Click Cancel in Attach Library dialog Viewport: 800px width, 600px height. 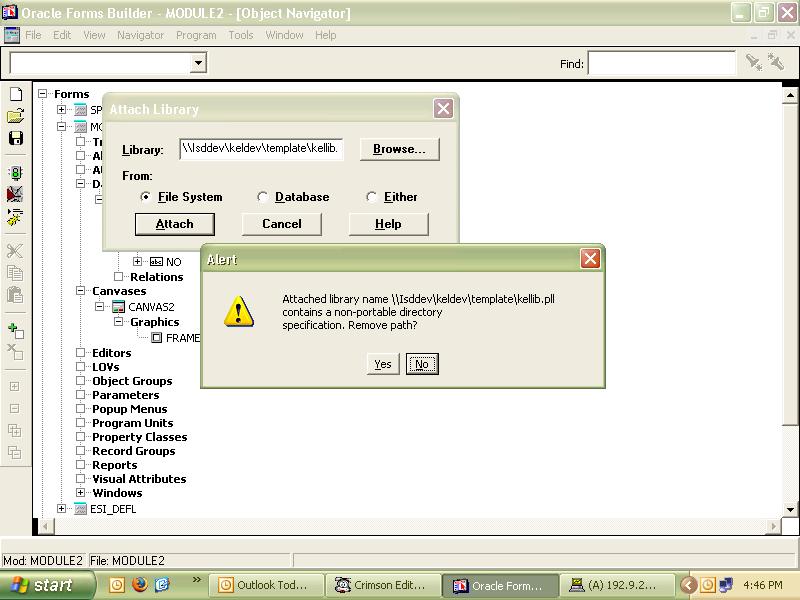282,224
